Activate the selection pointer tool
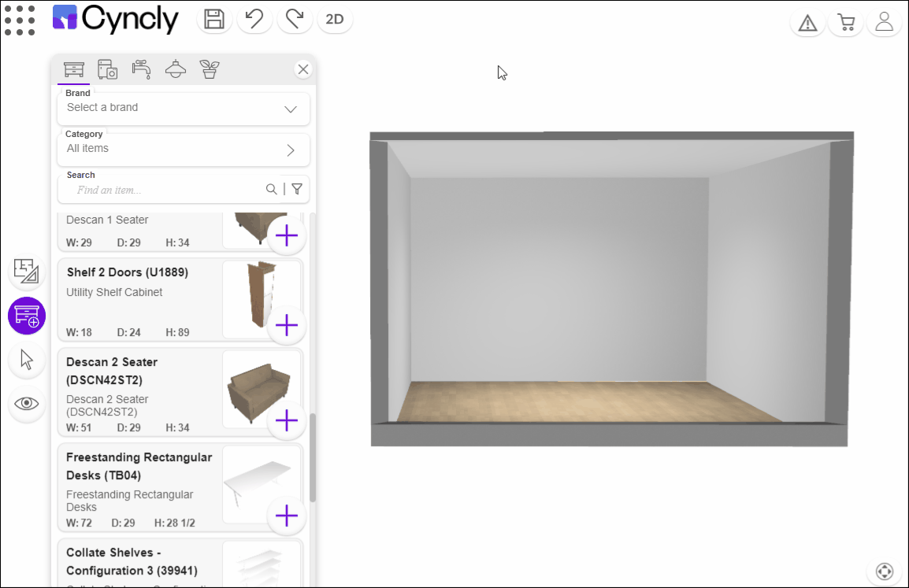Screen dimensions: 909x588 tap(27, 360)
